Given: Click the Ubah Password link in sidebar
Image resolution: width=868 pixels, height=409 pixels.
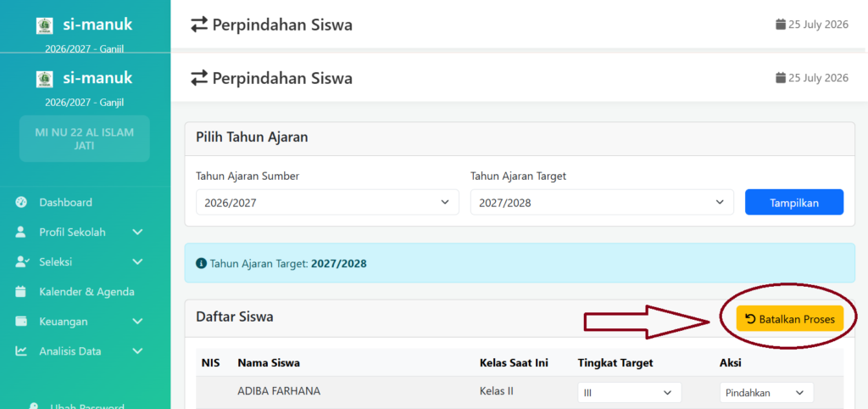Looking at the screenshot, I should [87, 406].
